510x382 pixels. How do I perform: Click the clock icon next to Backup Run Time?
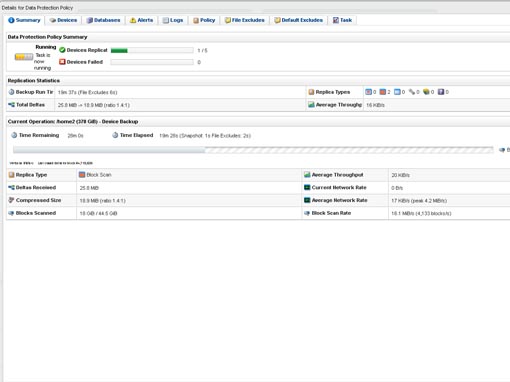click(11, 92)
